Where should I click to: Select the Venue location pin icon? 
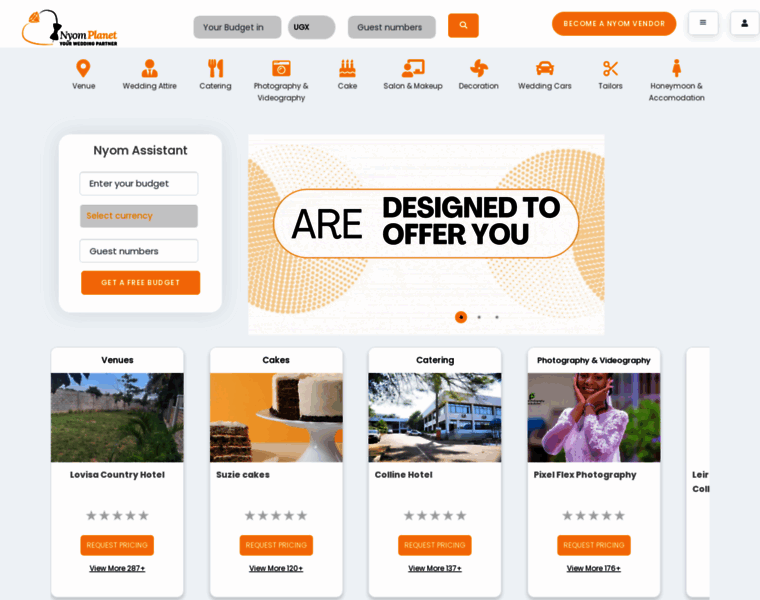83,68
